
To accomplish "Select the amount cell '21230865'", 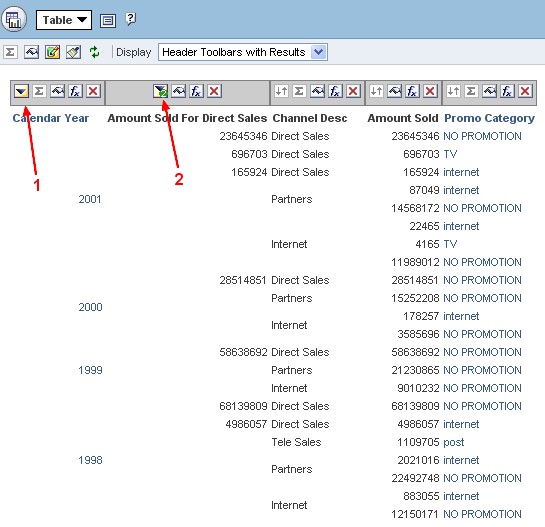I will [415, 370].
